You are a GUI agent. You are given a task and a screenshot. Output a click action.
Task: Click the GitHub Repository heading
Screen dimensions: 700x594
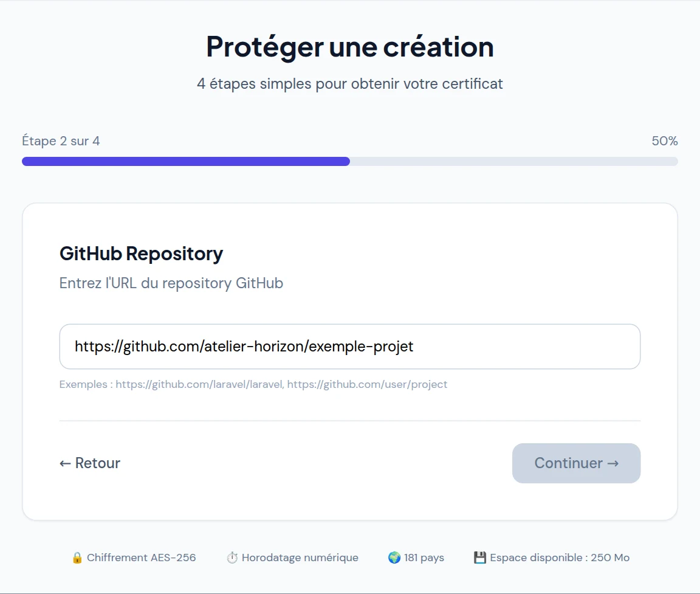(x=141, y=254)
